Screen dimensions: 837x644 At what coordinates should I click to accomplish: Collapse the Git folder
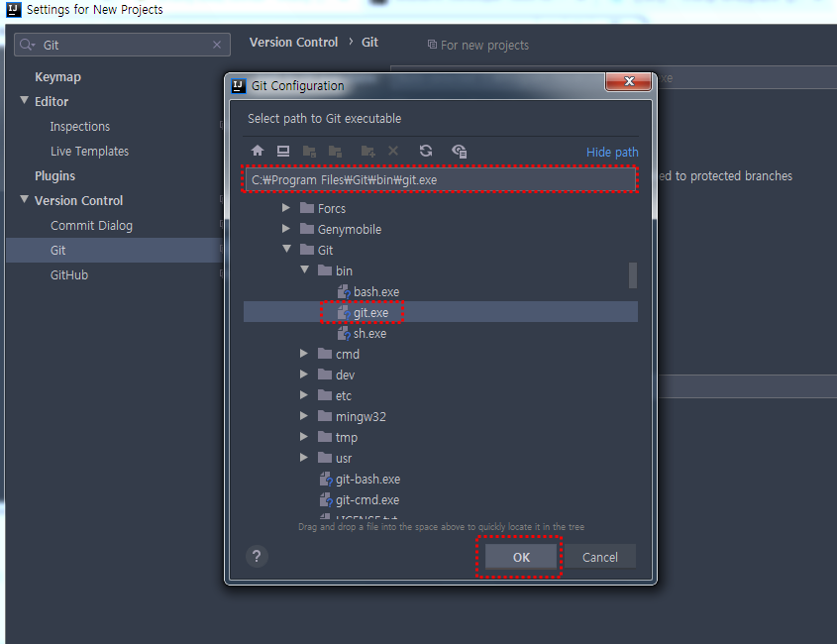[286, 249]
